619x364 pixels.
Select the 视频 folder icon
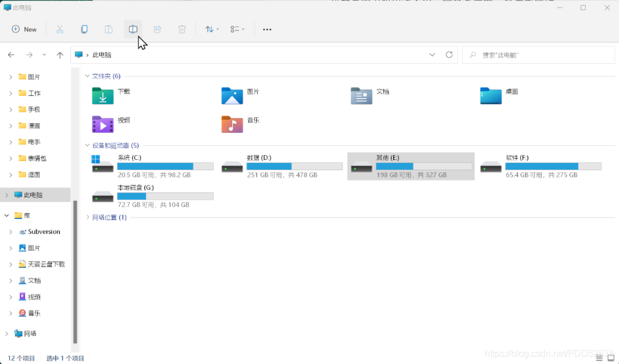(103, 124)
